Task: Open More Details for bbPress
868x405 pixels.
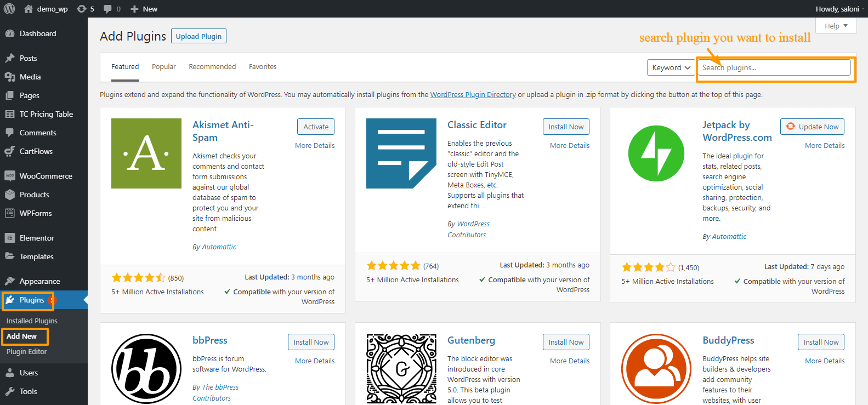Action: point(315,361)
